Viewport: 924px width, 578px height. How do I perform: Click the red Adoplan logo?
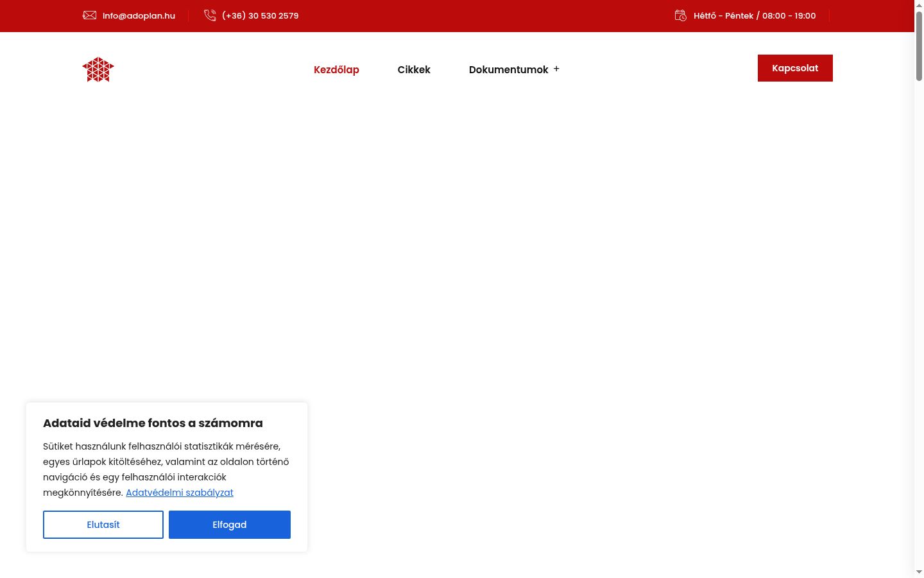[98, 69]
